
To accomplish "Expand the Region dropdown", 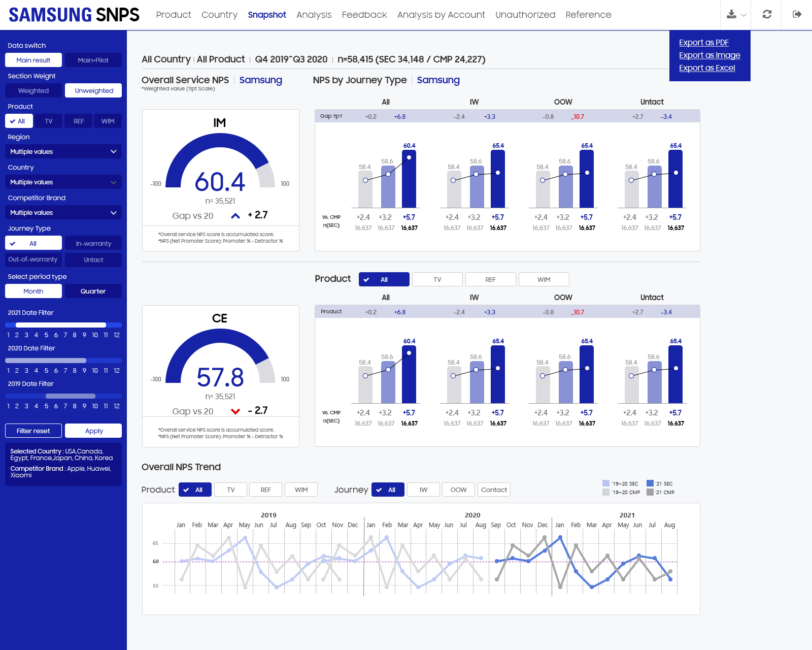I will click(63, 151).
